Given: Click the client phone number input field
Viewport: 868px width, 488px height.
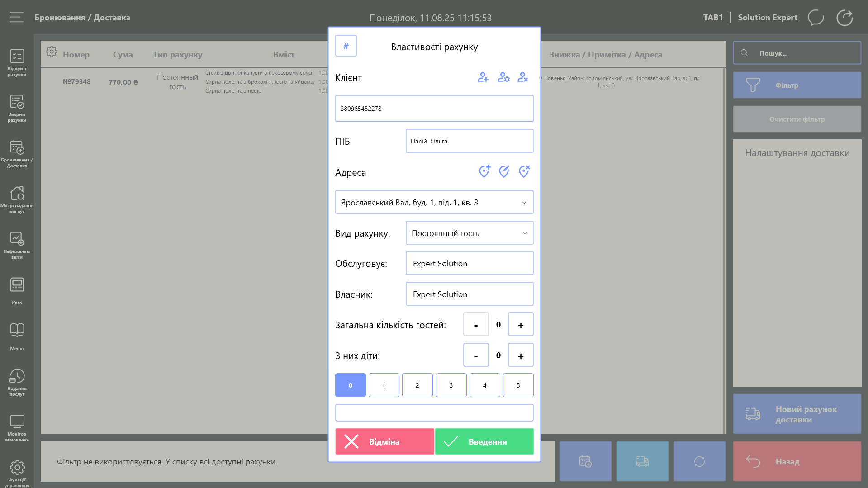Looking at the screenshot, I should coord(434,109).
